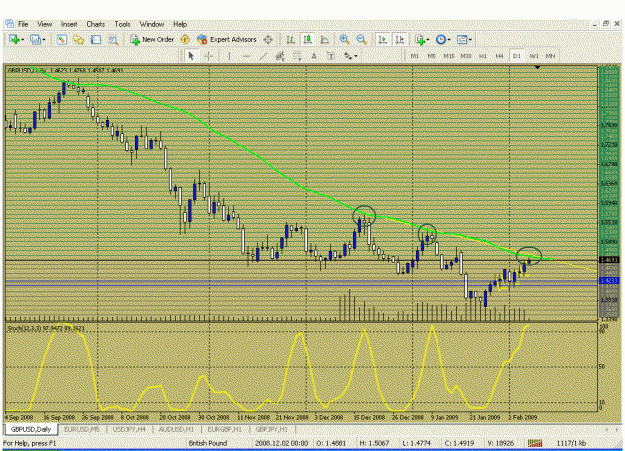
Task: Expand the New Chart dropdown arrow
Action: [23, 40]
